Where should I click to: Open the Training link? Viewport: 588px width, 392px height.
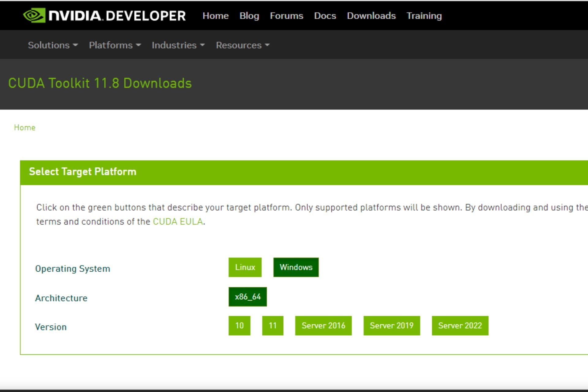(424, 16)
